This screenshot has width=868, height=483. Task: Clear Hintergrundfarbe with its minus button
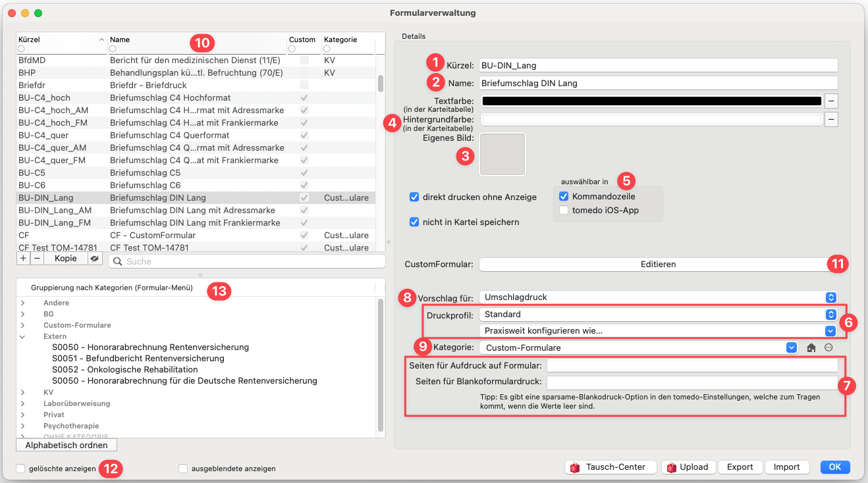(x=832, y=119)
